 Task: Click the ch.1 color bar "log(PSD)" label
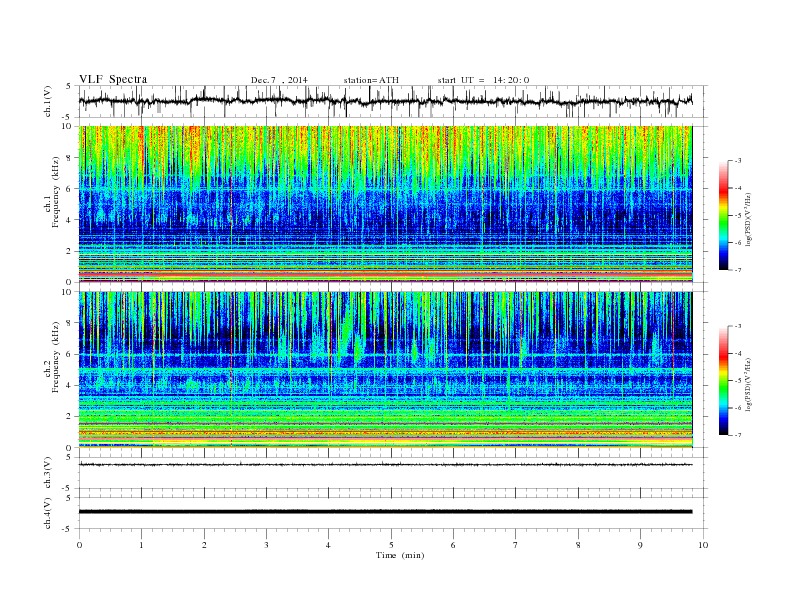pos(749,218)
